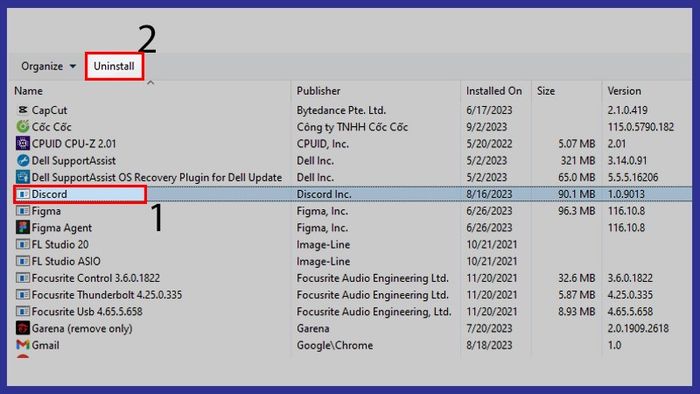Select the CPUID CPU-Z icon
The height and width of the screenshot is (394, 700).
[x=22, y=144]
